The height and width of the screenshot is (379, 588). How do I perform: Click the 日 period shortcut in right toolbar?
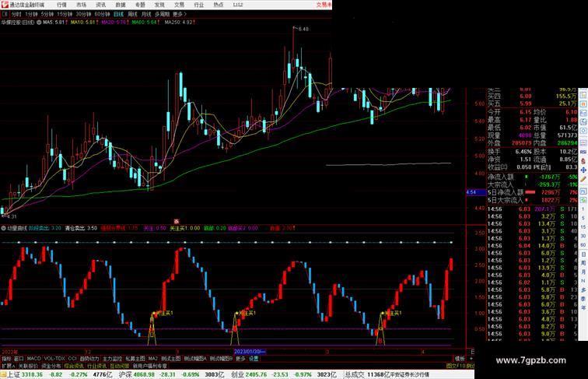[583, 254]
